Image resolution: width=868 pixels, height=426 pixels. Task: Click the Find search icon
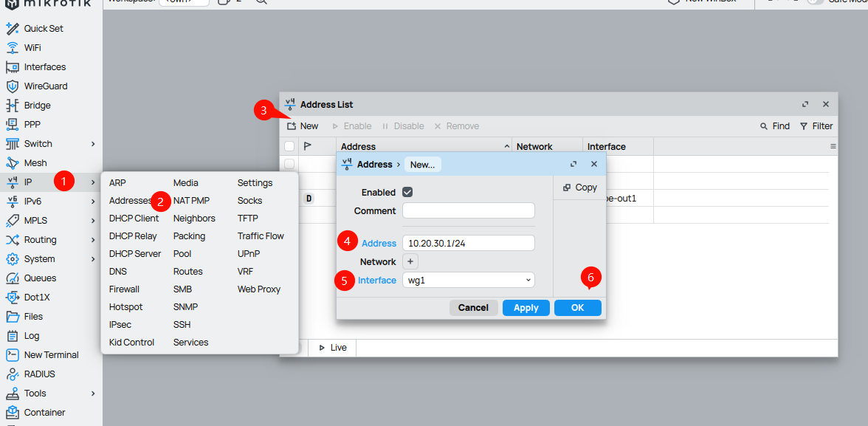[x=764, y=126]
